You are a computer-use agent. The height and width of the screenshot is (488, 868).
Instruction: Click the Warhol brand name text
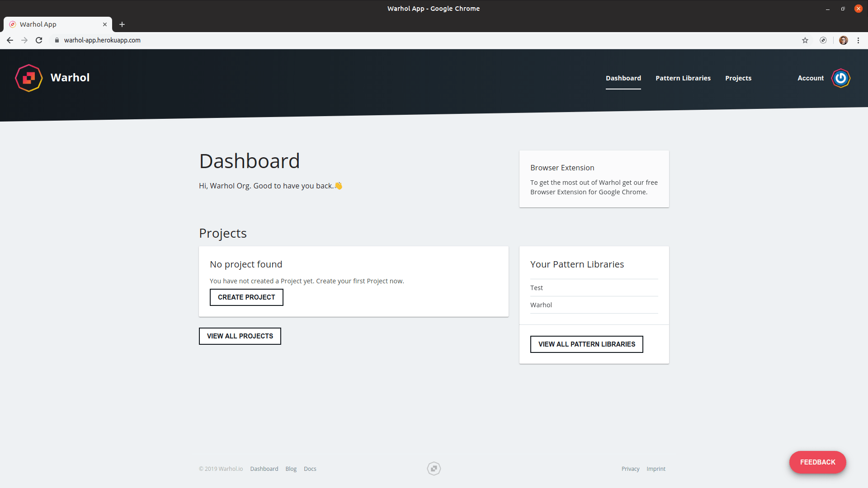point(70,78)
